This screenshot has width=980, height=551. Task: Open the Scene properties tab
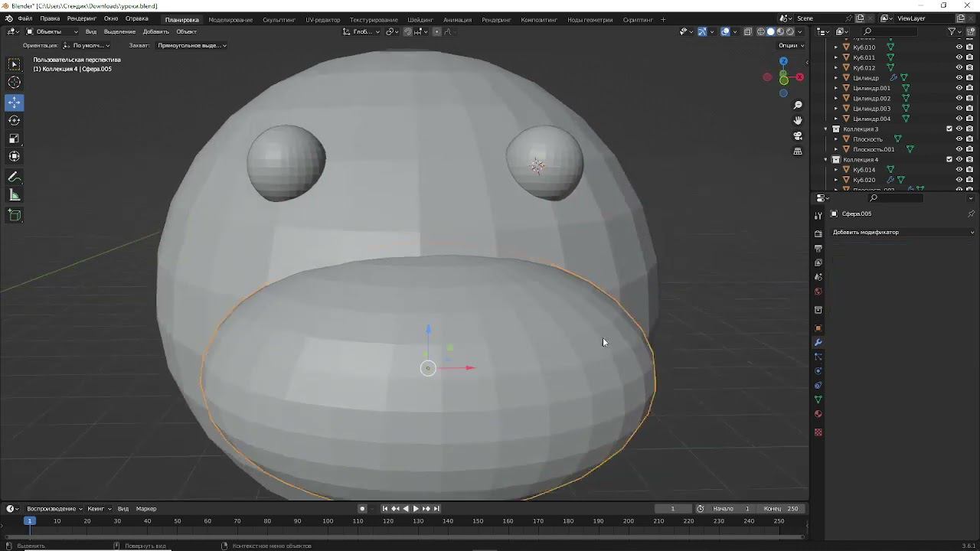[x=818, y=277]
